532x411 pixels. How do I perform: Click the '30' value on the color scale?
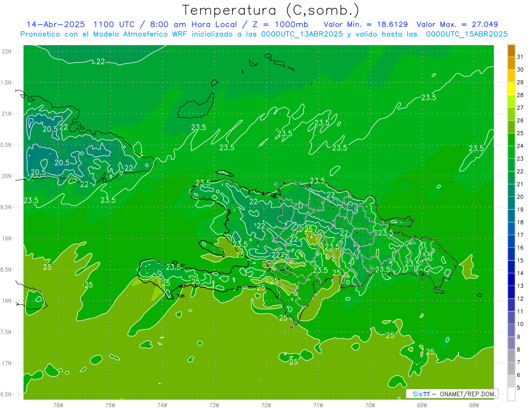click(520, 70)
